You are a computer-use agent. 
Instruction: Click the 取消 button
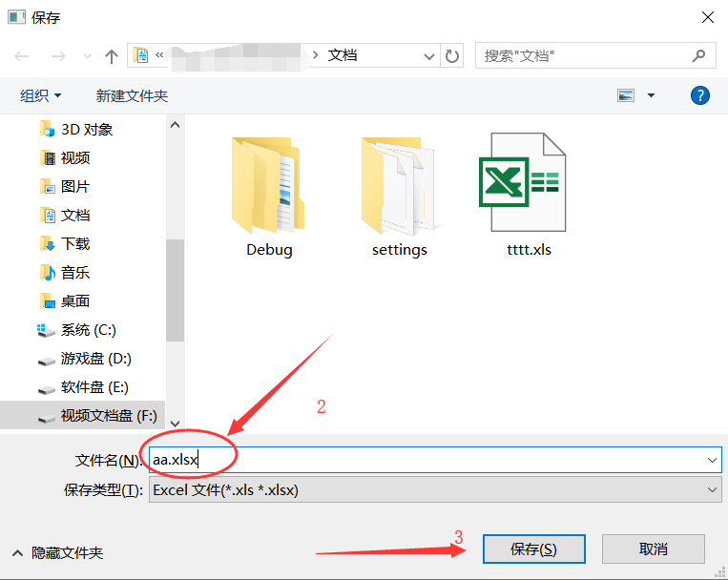[654, 549]
